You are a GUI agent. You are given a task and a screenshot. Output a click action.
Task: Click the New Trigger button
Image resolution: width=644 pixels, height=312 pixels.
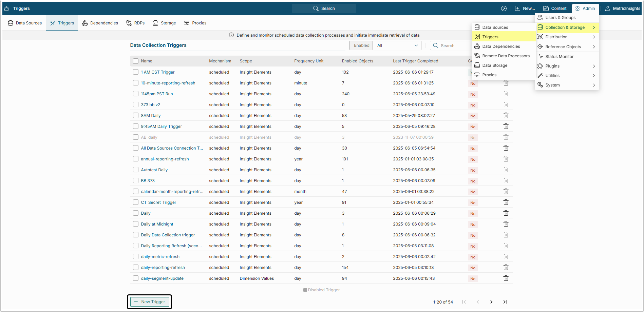coord(150,302)
